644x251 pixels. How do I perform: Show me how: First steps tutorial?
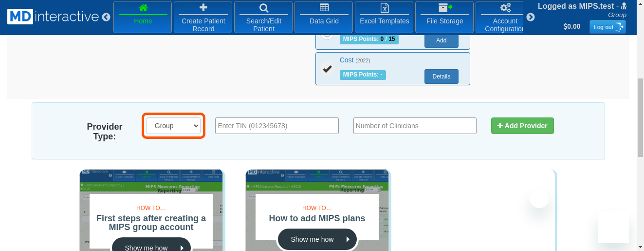coord(151,246)
